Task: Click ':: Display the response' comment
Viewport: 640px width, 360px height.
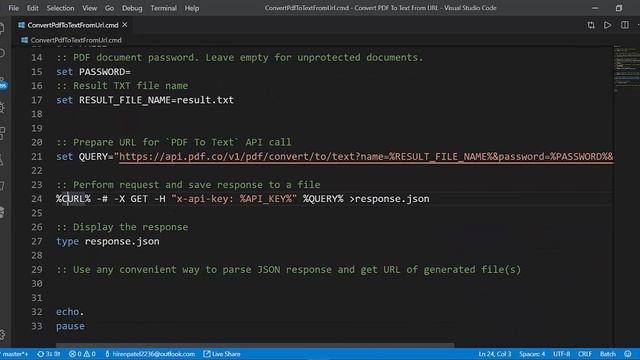Action: 122,227
